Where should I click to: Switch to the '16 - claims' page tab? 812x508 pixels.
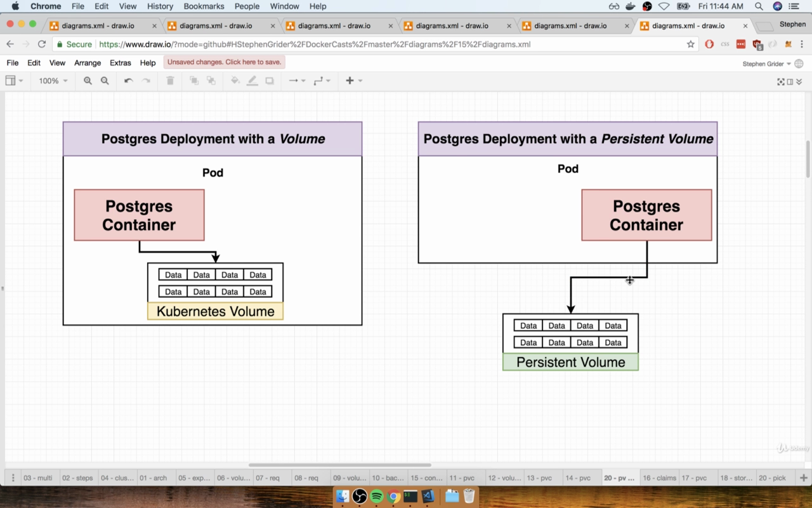point(659,478)
